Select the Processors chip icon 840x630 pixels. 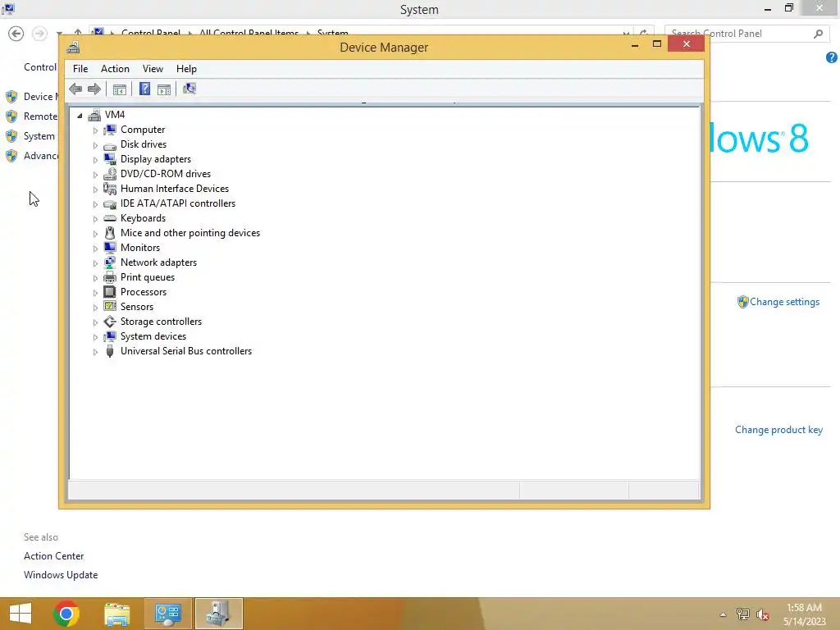pos(110,292)
